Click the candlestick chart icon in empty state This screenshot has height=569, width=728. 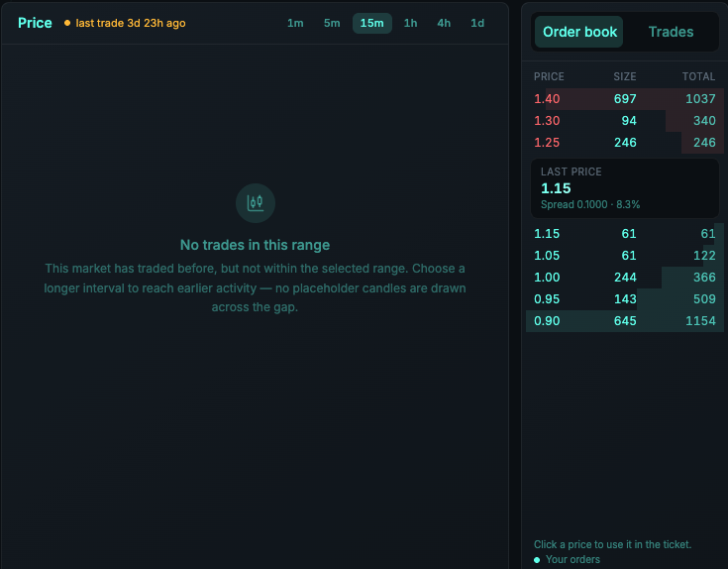255,203
